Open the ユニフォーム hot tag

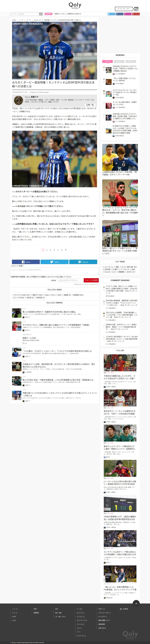pos(108,267)
